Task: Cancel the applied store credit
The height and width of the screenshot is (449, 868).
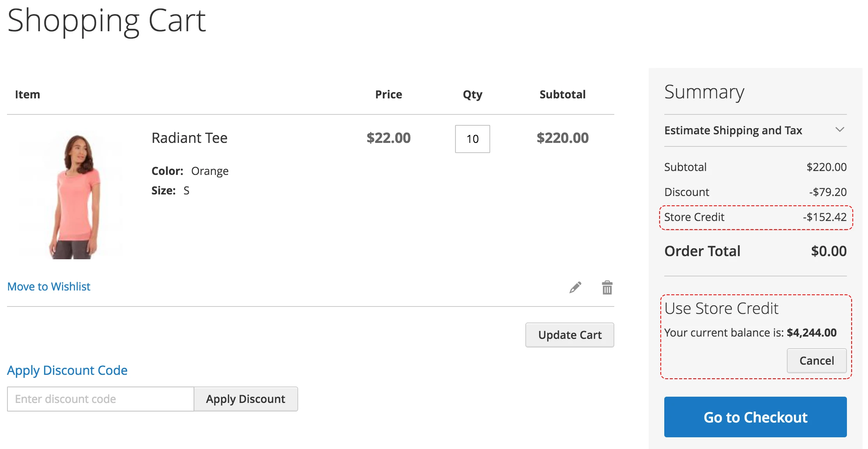Action: click(816, 360)
